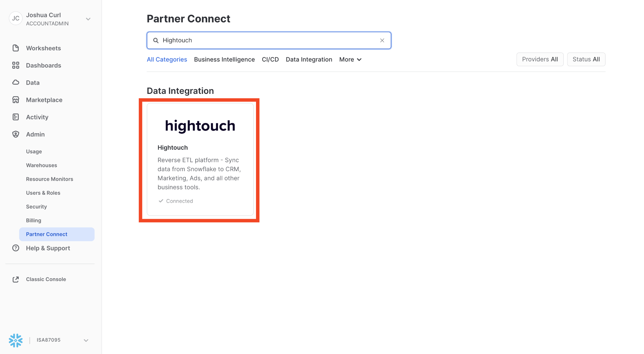The width and height of the screenshot is (644, 354).
Task: Click the Activity icon in sidebar
Action: (16, 116)
